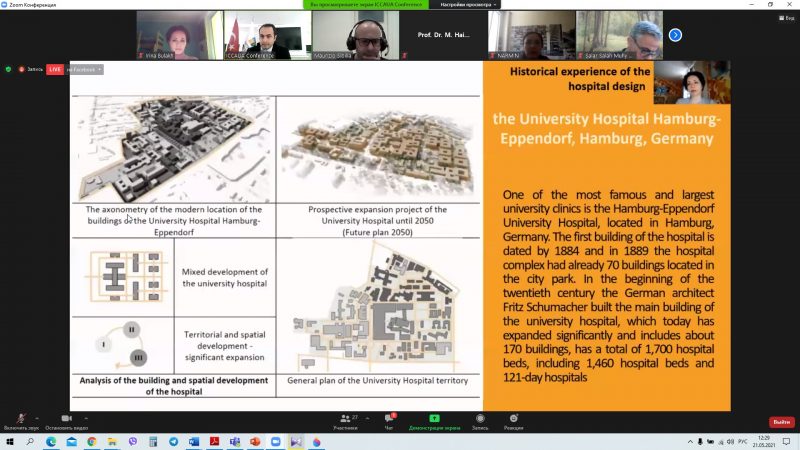Open Windows Start menu

10,441
